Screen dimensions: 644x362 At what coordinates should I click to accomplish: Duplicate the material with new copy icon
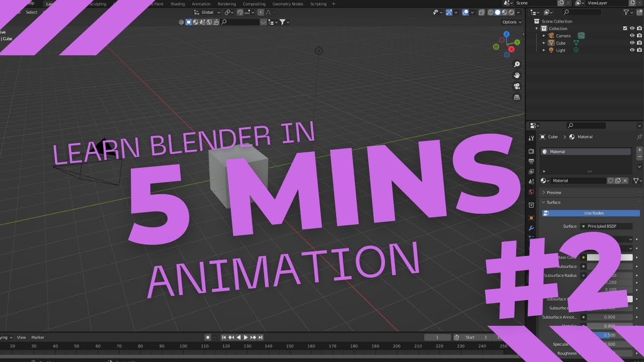618,180
